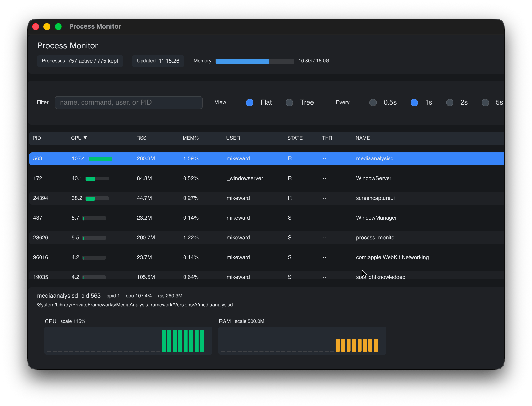Screen dimensions: 532x406
Task: Click the RAM history chart
Action: (x=302, y=341)
